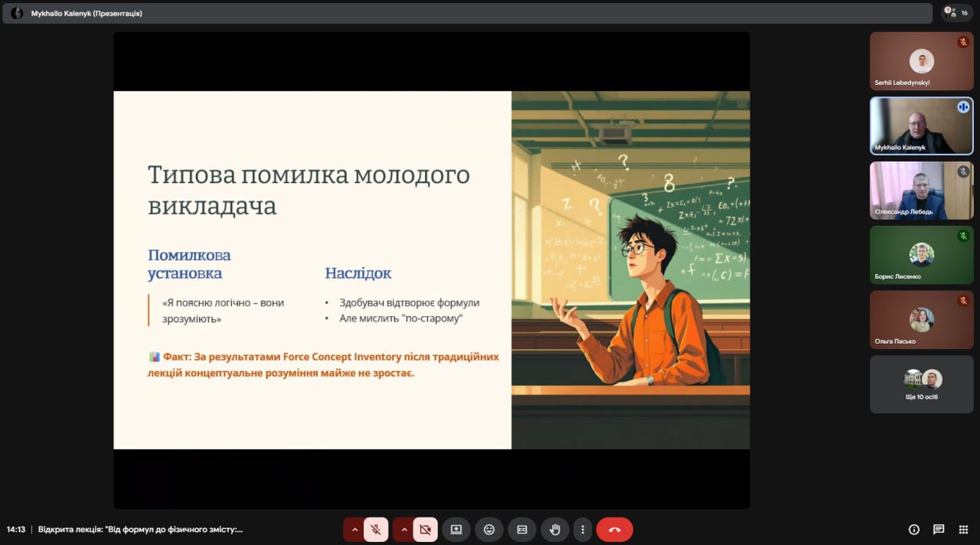Start screen sharing with Present button
The image size is (980, 545).
[456, 530]
